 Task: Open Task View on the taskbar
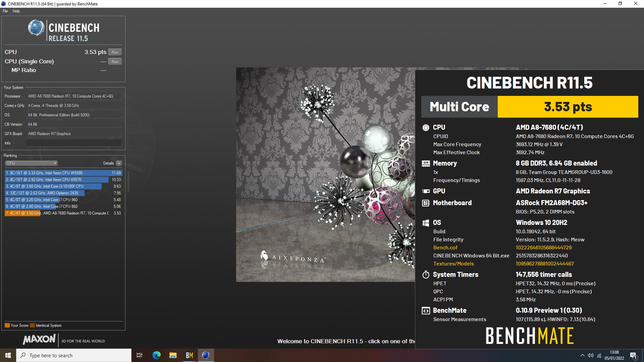click(140, 355)
